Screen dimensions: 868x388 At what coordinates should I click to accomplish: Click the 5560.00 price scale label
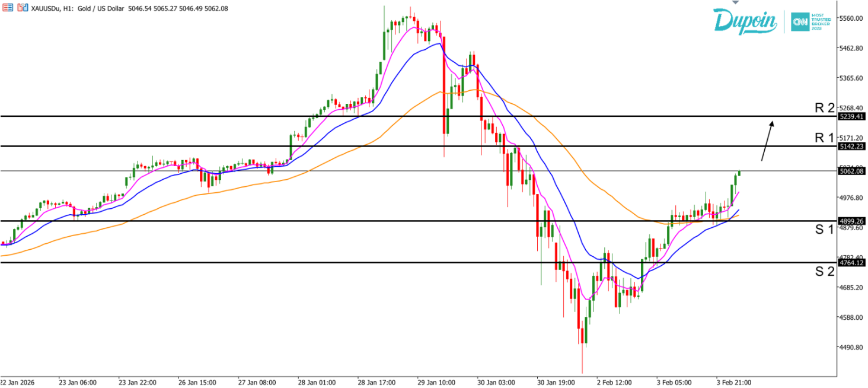[851, 18]
